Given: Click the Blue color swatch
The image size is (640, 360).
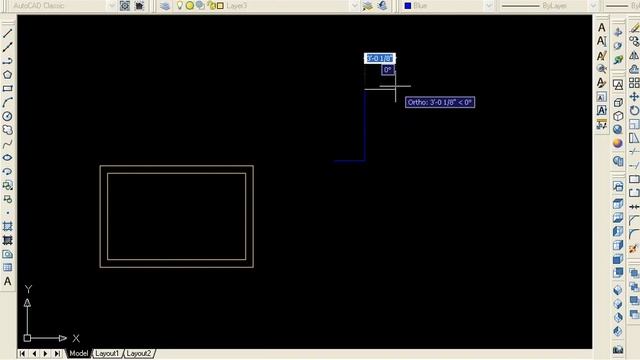Looking at the screenshot, I should tap(408, 6).
